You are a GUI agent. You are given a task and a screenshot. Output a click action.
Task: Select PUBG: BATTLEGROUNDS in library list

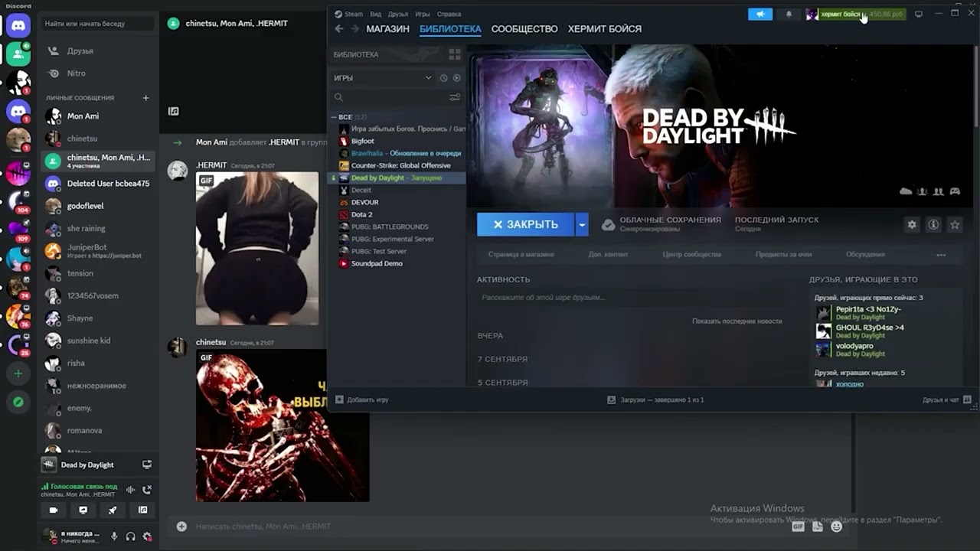click(x=398, y=227)
